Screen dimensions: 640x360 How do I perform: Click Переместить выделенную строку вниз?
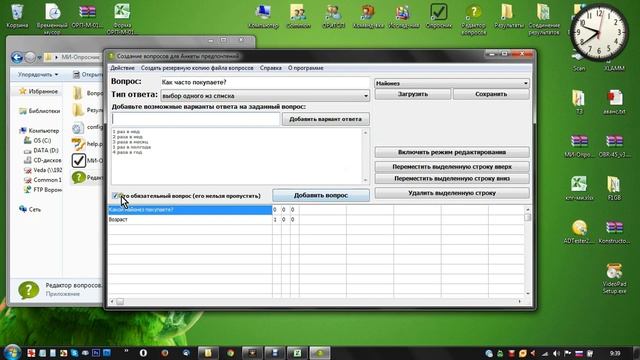click(452, 178)
